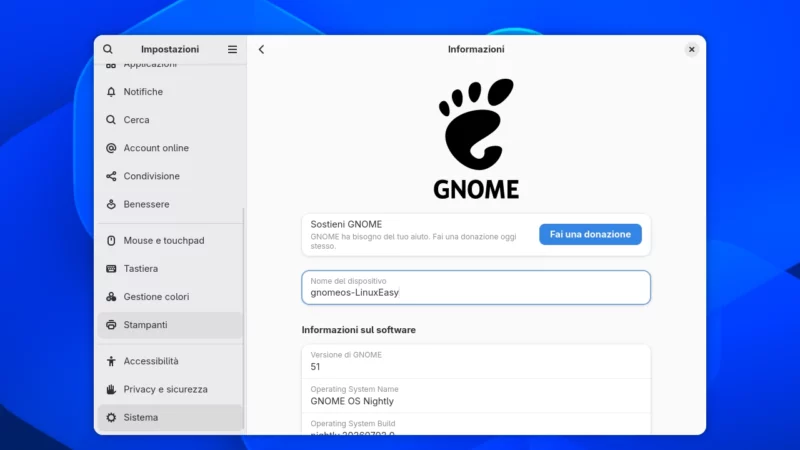The image size is (800, 450).
Task: Click the gear icon for Sistema
Action: (x=111, y=417)
